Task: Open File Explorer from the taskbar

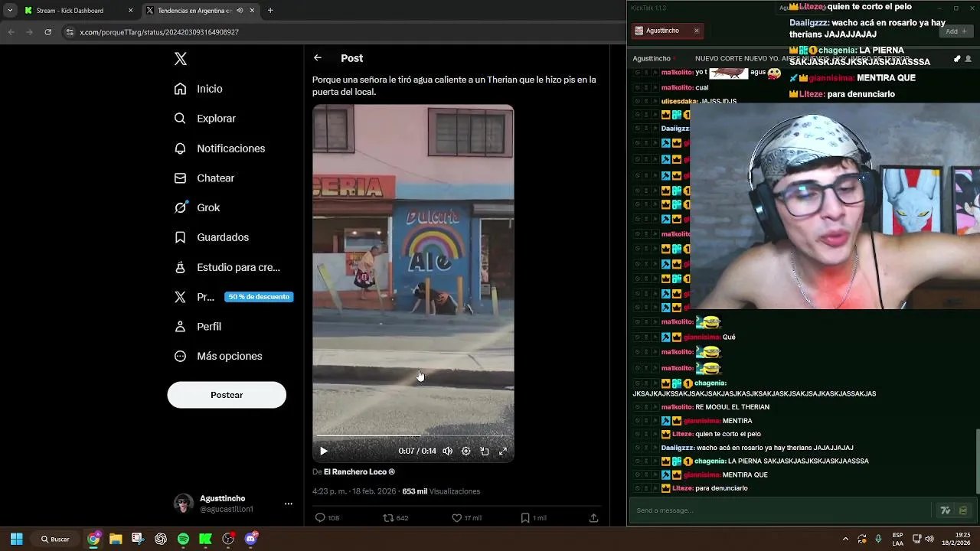Action: 116,539
